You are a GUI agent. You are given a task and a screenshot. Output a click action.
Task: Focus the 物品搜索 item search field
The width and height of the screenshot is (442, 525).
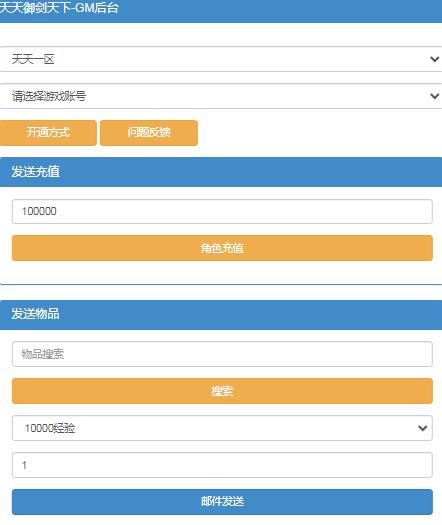pos(222,354)
